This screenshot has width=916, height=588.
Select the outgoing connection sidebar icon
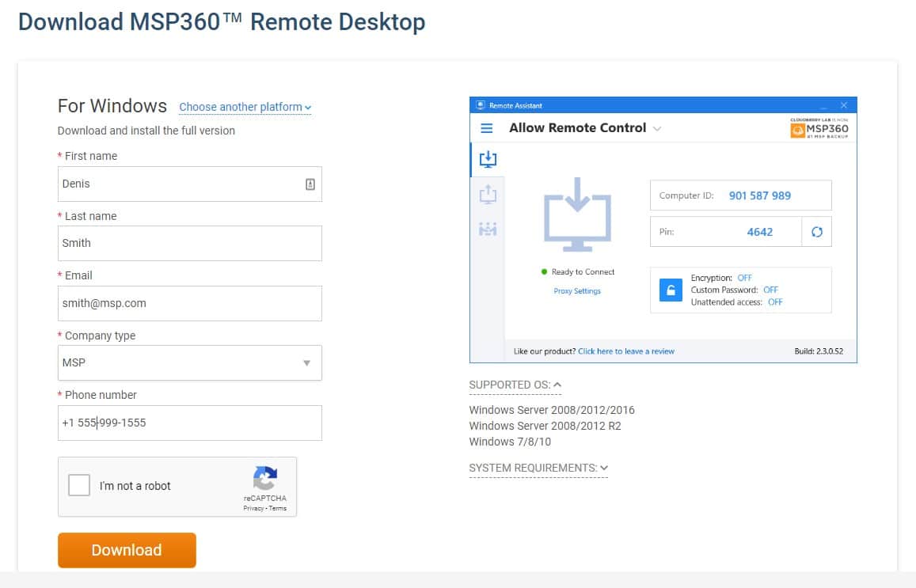[488, 194]
